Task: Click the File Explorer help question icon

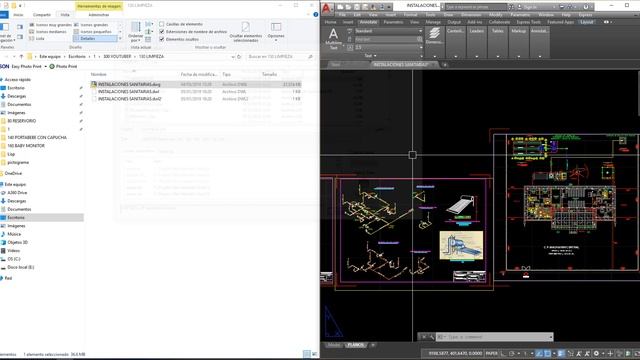Action: click(316, 15)
